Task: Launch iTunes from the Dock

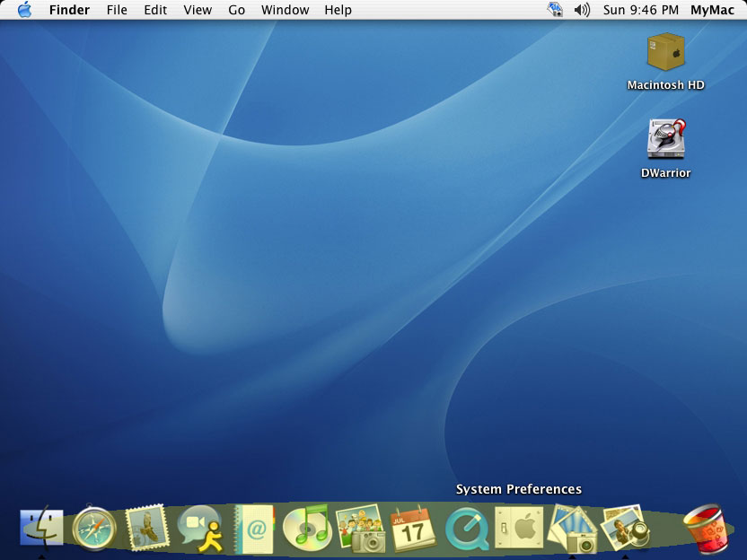Action: coord(306,528)
